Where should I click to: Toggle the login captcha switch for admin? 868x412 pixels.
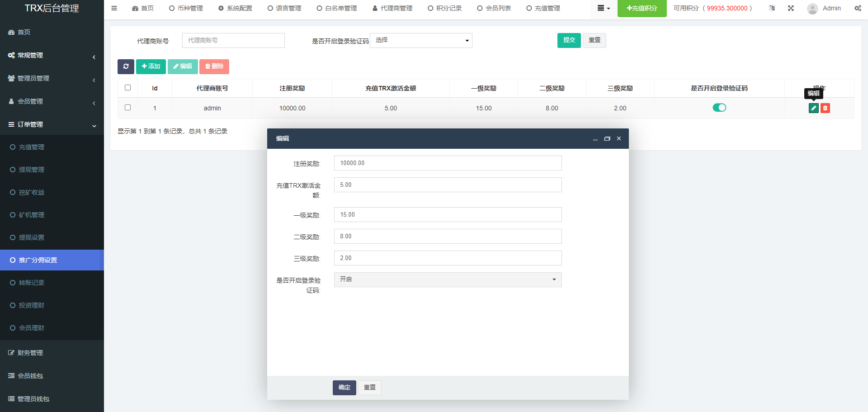point(719,108)
